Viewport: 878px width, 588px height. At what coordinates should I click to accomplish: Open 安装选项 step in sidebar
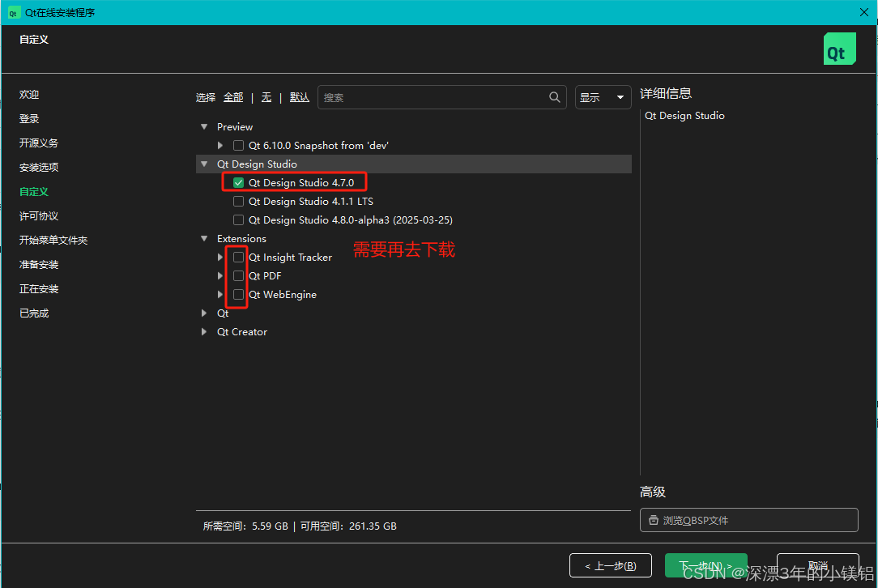click(39, 168)
